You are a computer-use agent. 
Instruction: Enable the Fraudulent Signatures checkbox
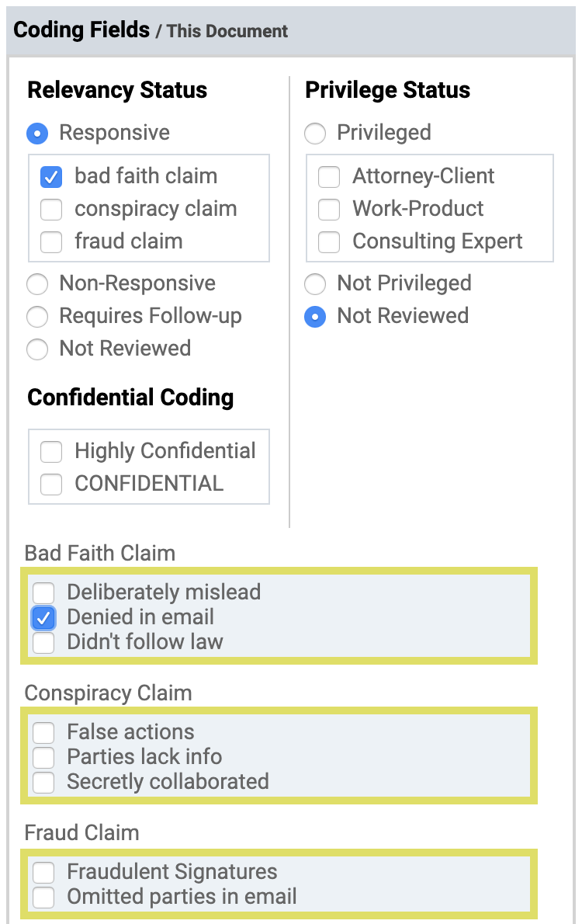point(43,873)
